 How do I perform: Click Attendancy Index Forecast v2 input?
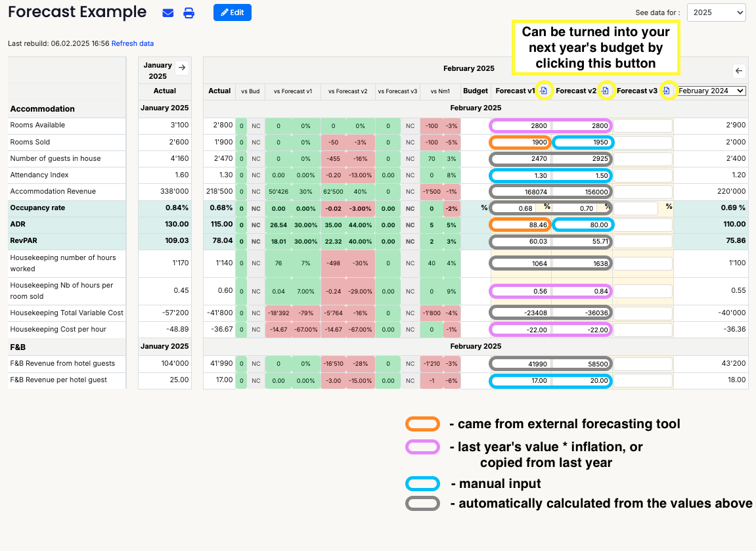tap(583, 175)
